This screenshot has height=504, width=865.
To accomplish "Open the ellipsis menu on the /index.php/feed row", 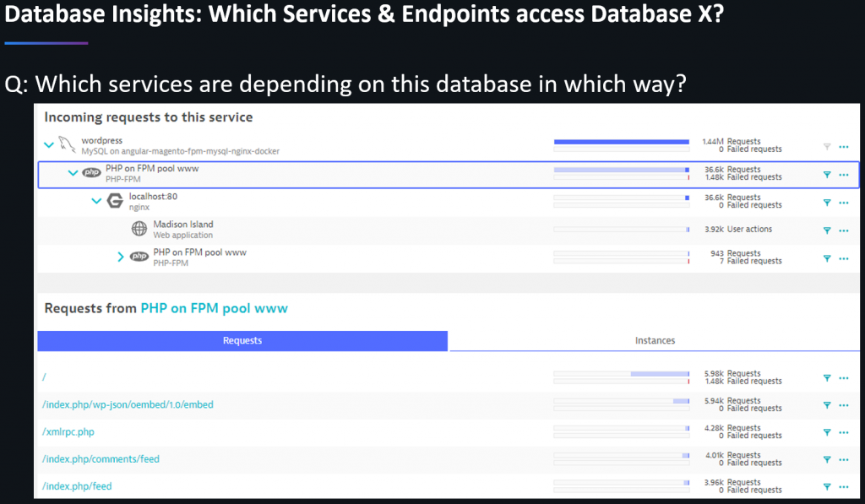I will click(844, 487).
